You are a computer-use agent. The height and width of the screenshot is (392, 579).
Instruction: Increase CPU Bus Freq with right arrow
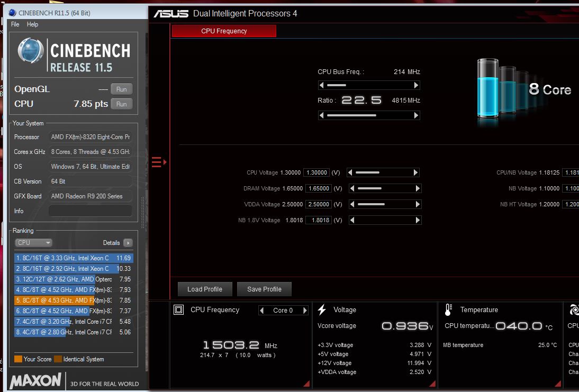416,85
